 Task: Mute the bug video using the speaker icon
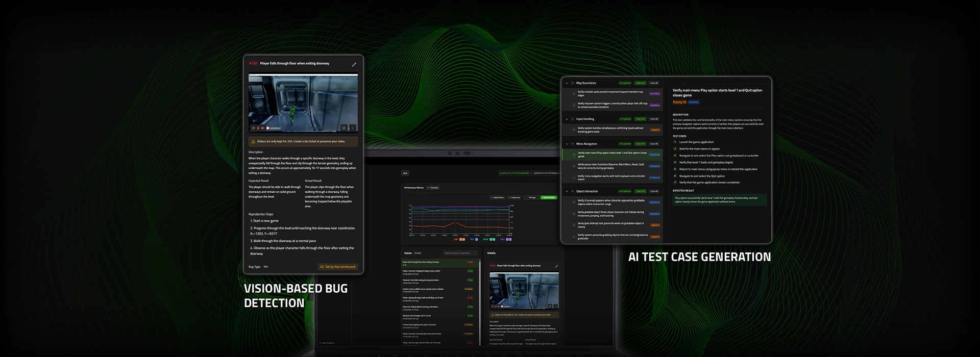pyautogui.click(x=262, y=128)
